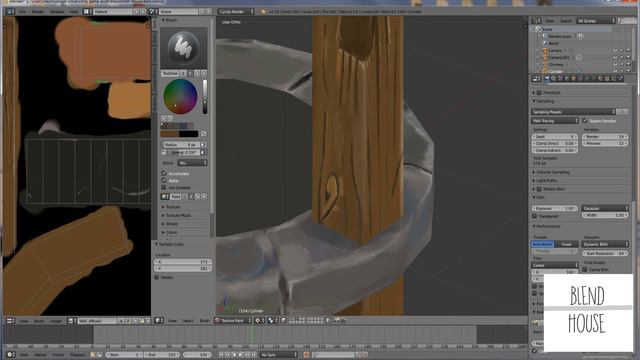Viewport: 640px width, 360px height.
Task: Enable the Use Gradient checkbox
Action: click(164, 187)
